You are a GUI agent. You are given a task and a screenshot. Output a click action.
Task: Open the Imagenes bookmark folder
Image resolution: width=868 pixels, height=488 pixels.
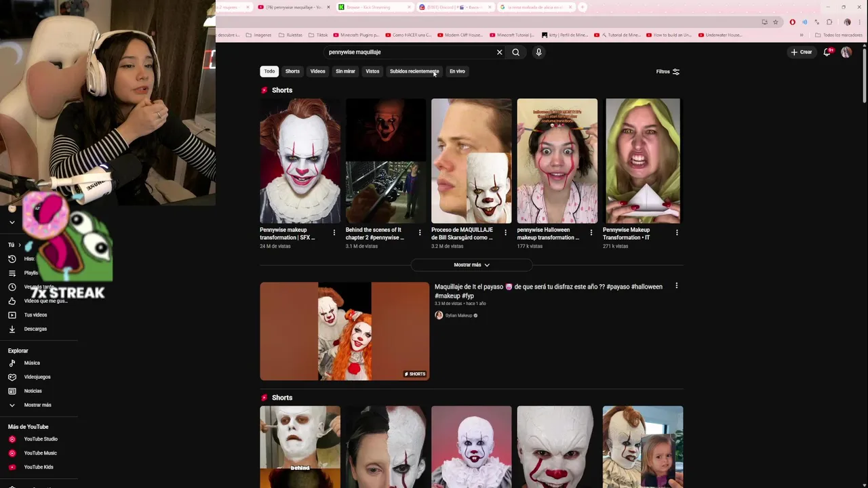[x=258, y=35]
